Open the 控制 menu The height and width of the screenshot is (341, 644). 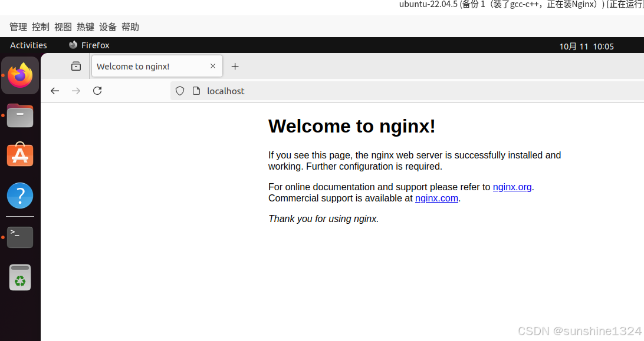[41, 27]
